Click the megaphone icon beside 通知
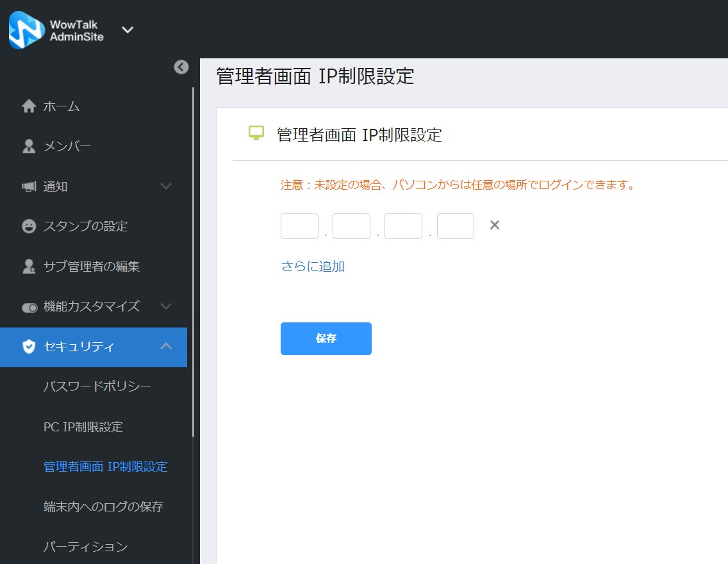 (x=29, y=187)
